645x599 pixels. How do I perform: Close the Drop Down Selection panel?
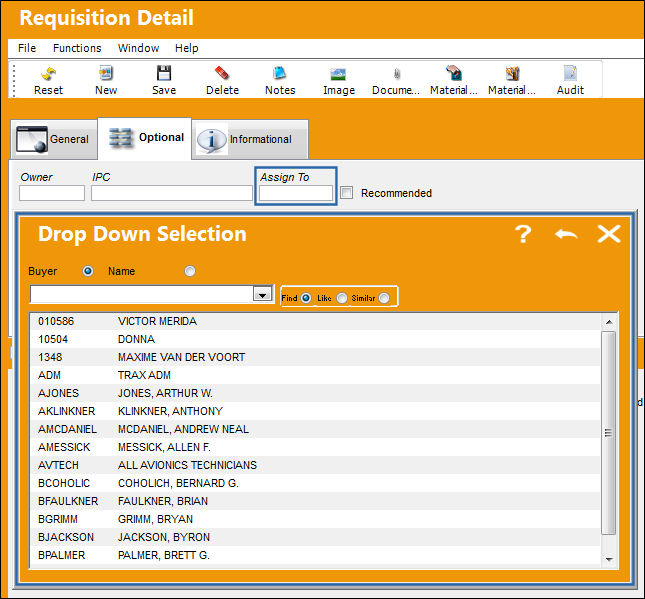609,234
